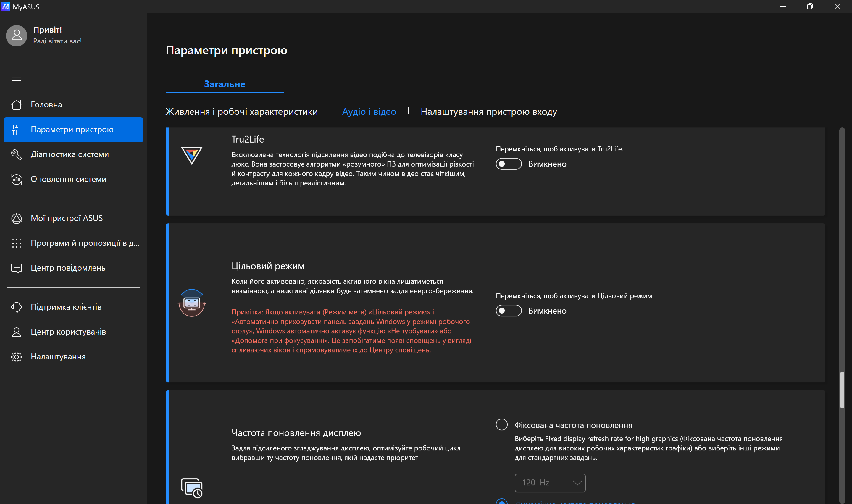Screen dimensions: 852x504
Task: Open Центр повідомлень icon
Action: pyautogui.click(x=16, y=268)
